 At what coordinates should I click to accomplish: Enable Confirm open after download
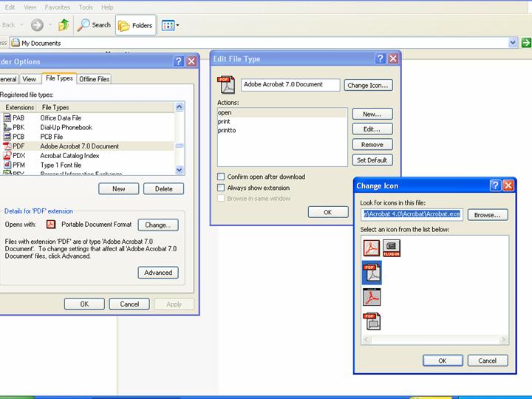click(221, 177)
